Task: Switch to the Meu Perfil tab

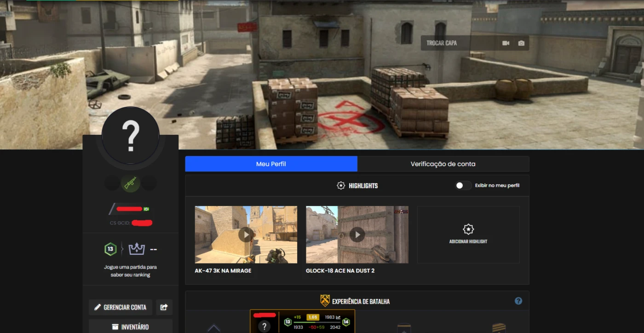Action: 271,164
